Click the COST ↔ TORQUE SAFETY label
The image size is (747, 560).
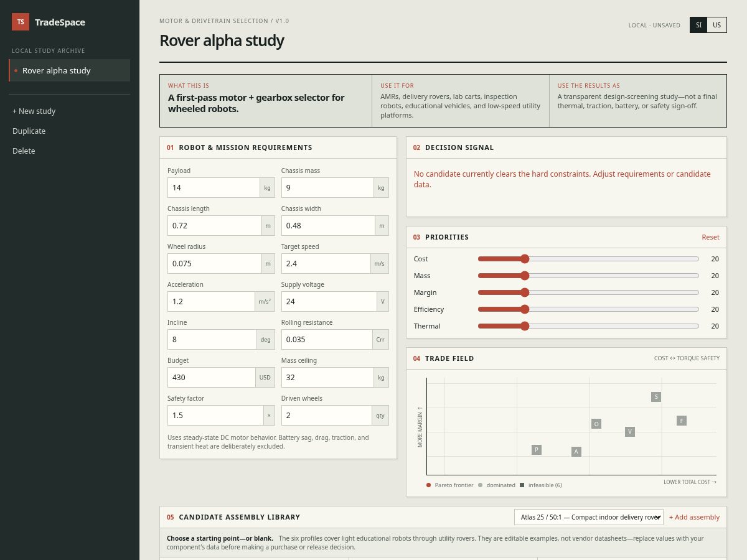click(x=687, y=358)
